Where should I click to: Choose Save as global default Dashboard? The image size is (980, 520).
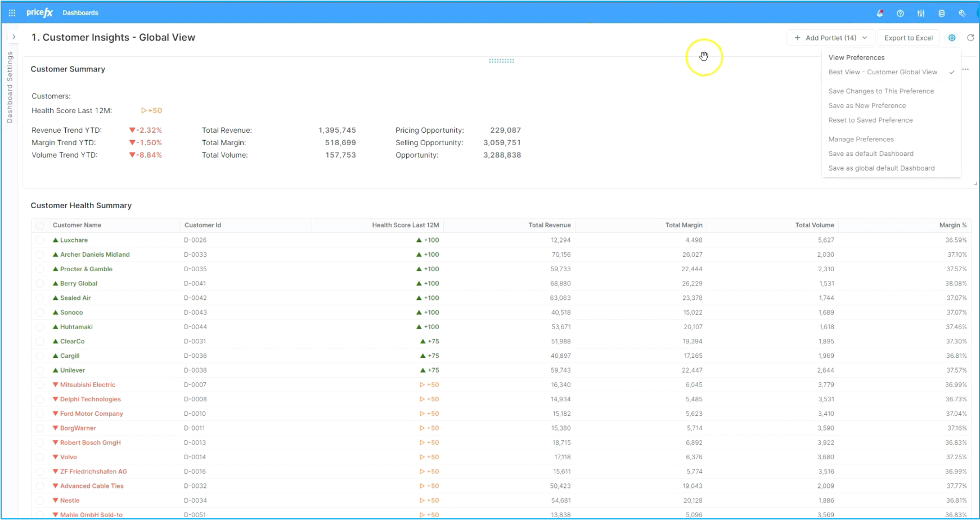(882, 168)
